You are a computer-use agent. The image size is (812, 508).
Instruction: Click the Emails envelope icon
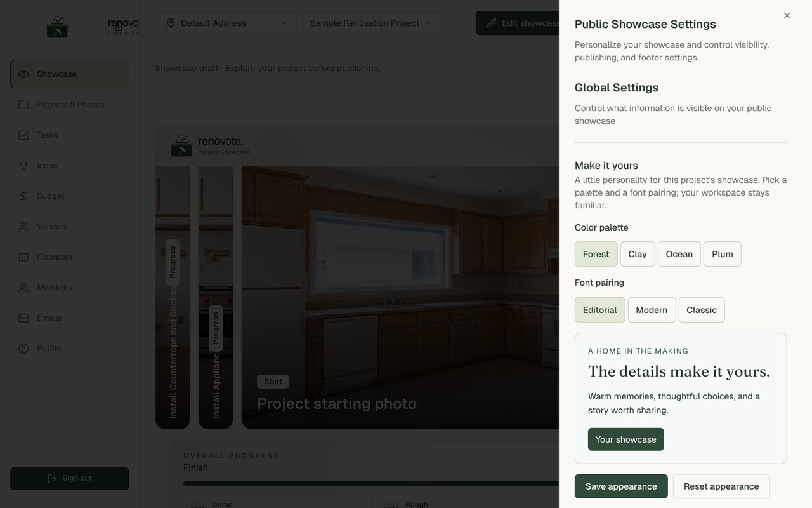point(23,318)
